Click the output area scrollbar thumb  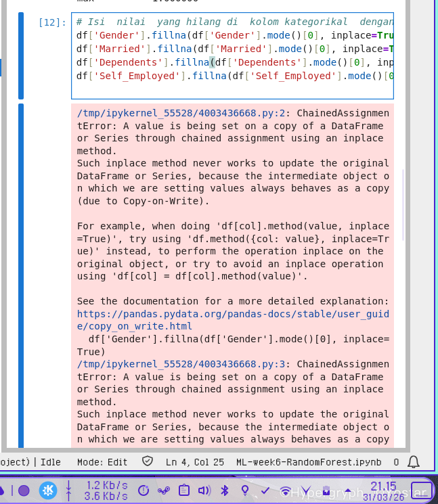[403, 205]
